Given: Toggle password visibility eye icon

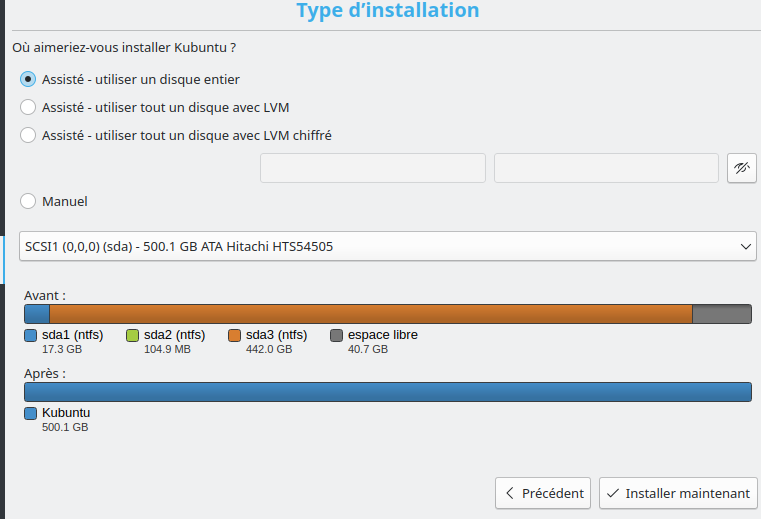Looking at the screenshot, I should tap(741, 168).
